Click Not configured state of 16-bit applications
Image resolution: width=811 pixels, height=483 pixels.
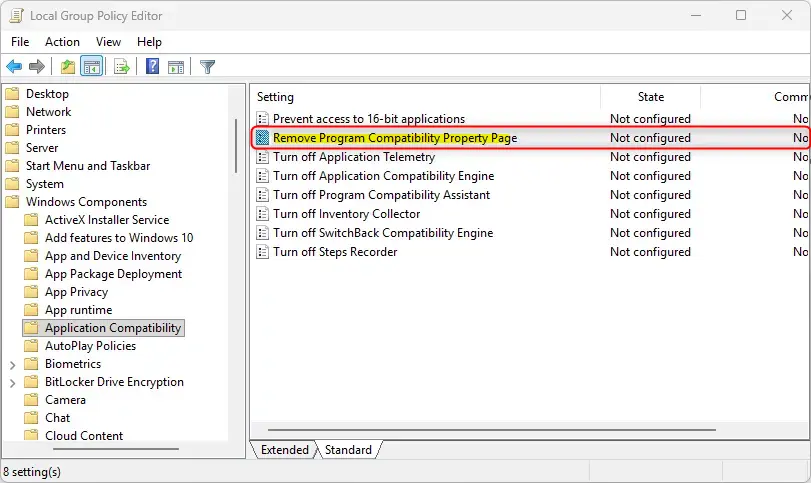pos(650,119)
